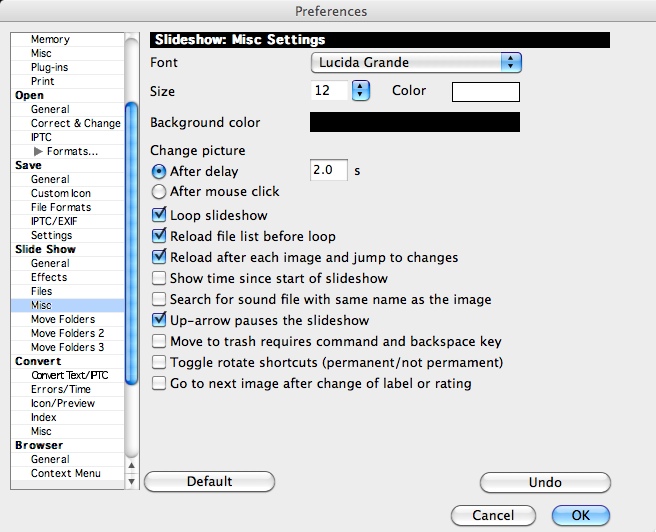The image size is (656, 532).
Task: Click the delay seconds field showing 2.0
Action: coord(328,170)
